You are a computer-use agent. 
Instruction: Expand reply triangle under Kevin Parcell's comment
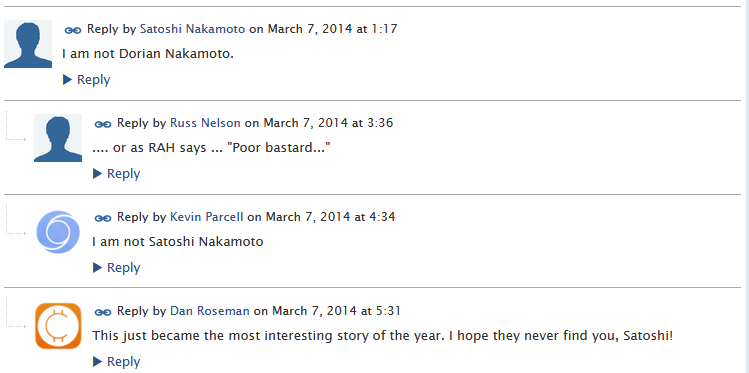tap(97, 267)
